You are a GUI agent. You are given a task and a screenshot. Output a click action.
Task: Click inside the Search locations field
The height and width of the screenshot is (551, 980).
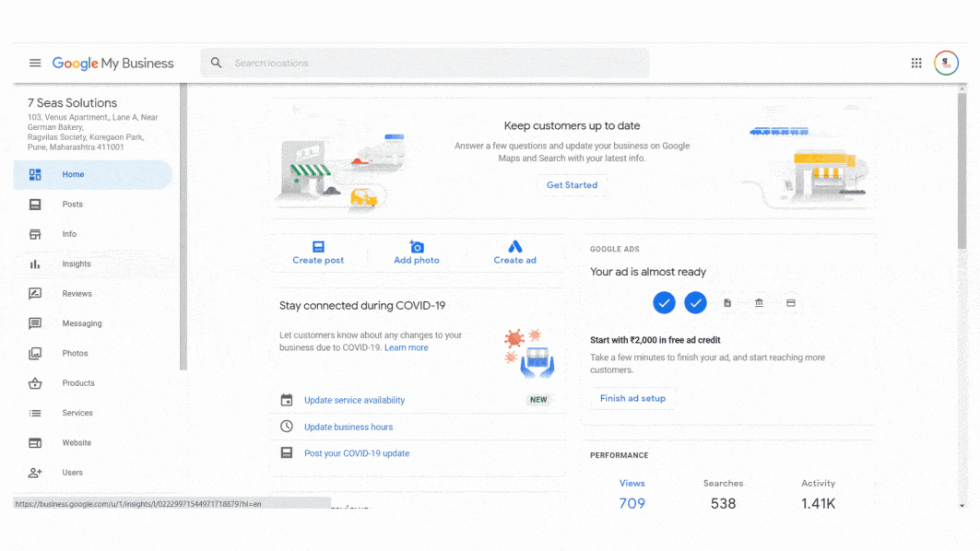(425, 63)
